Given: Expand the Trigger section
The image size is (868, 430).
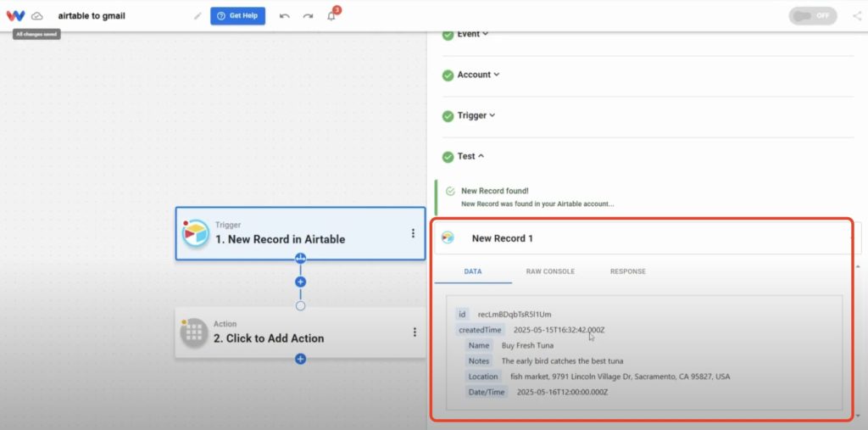Looking at the screenshot, I should (x=476, y=115).
